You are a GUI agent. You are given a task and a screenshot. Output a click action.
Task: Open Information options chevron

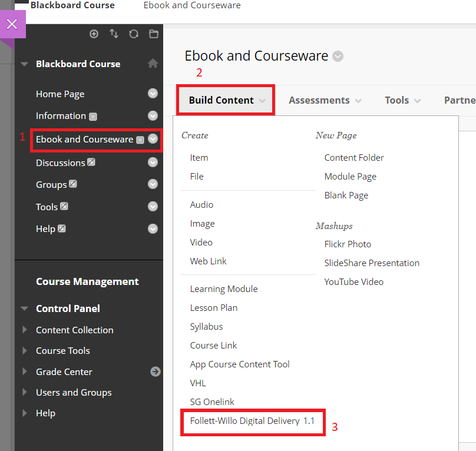(153, 115)
